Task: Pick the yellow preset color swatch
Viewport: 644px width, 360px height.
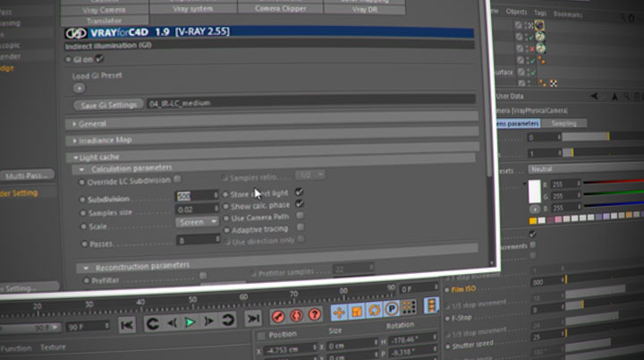Action: tap(533, 221)
